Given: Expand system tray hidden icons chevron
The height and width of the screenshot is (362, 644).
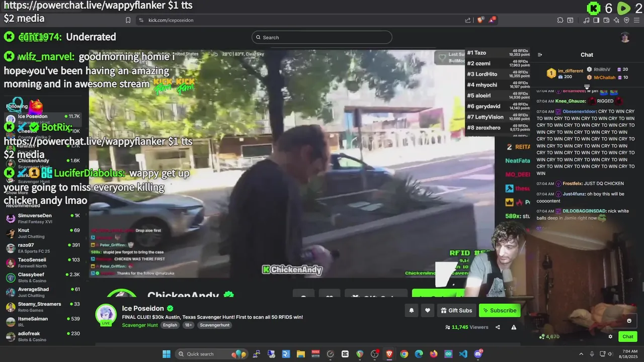Looking at the screenshot, I should click(x=581, y=354).
